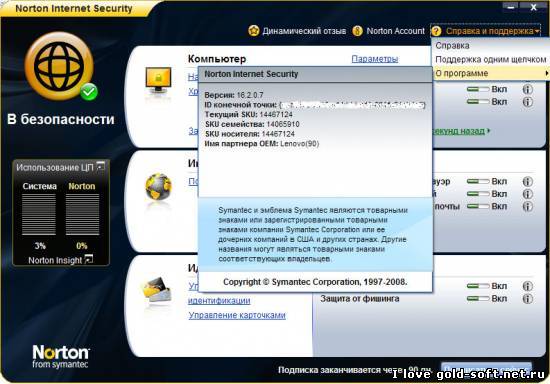Screen dimensions: 550x384
Task: Click the monitor with lock Computer icon
Action: 158,80
